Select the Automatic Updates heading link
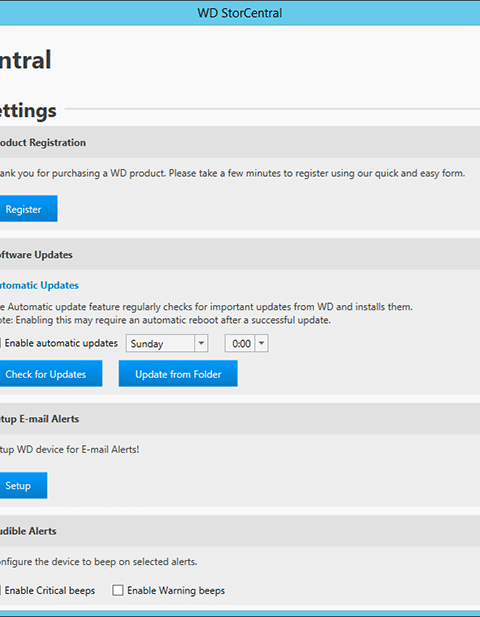This screenshot has height=617, width=480. [x=39, y=285]
